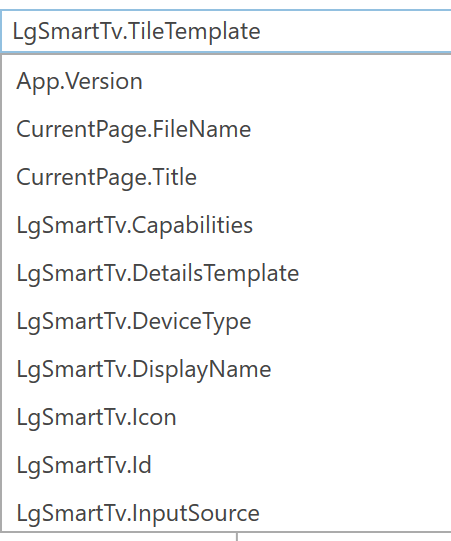Pick LgSmartTv.DisplayName from the list
This screenshot has height=541, width=451.
(x=226, y=369)
